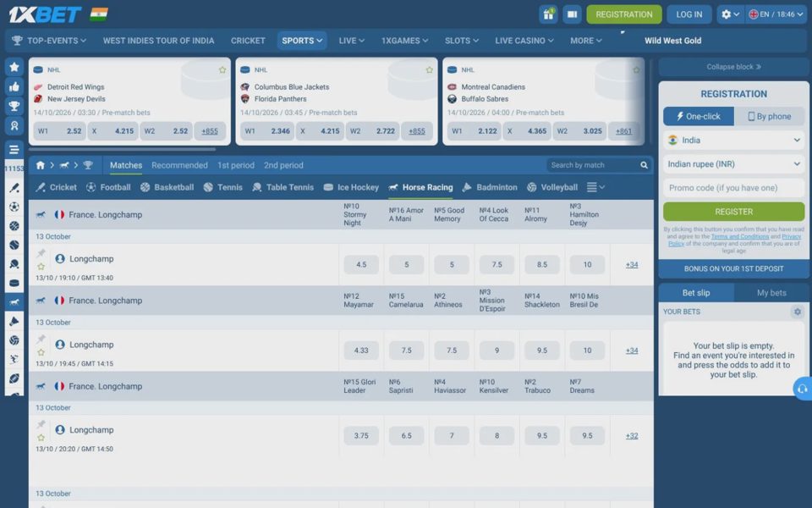Click the search magnifier icon
This screenshot has height=508, width=812.
click(x=644, y=165)
